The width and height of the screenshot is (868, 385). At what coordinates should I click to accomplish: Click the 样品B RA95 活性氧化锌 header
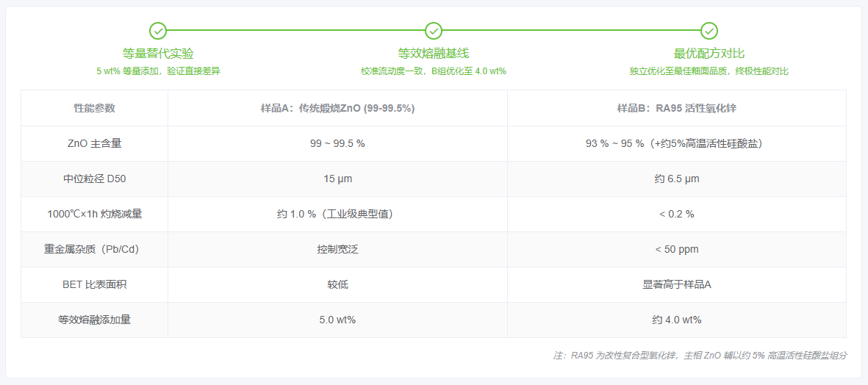click(x=676, y=109)
